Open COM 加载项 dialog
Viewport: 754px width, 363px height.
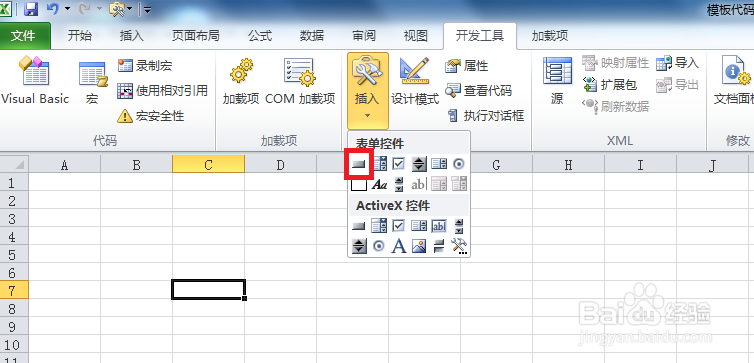click(300, 82)
